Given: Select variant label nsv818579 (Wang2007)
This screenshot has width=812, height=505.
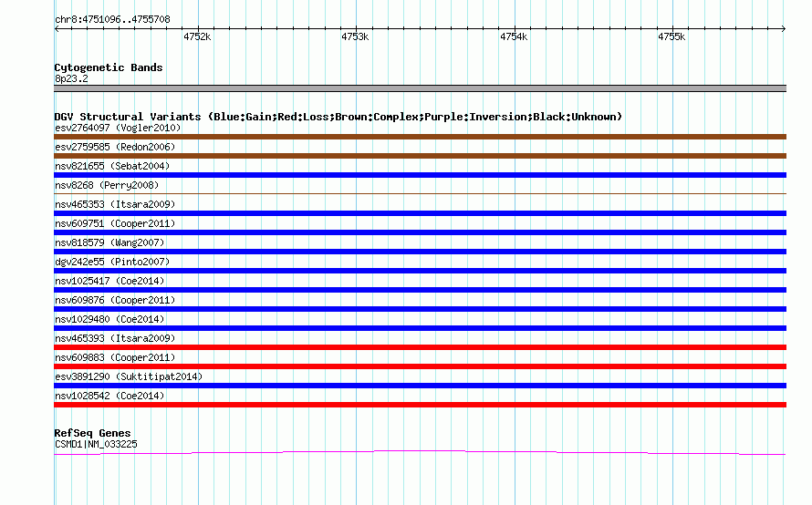Looking at the screenshot, I should (109, 242).
